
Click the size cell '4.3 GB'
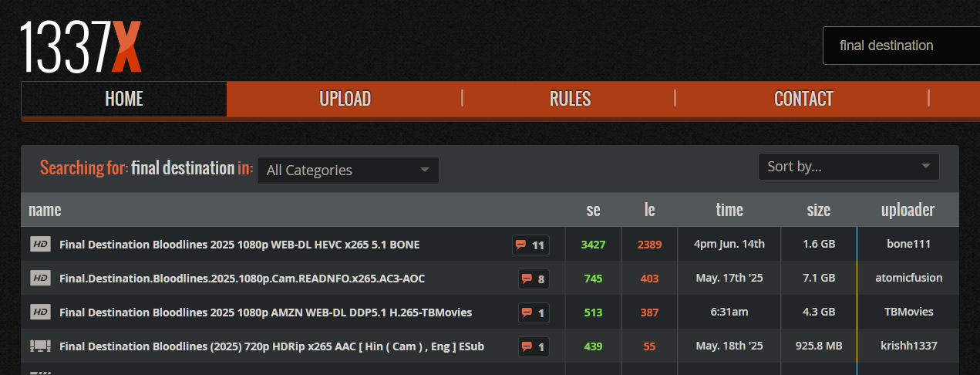tap(819, 312)
